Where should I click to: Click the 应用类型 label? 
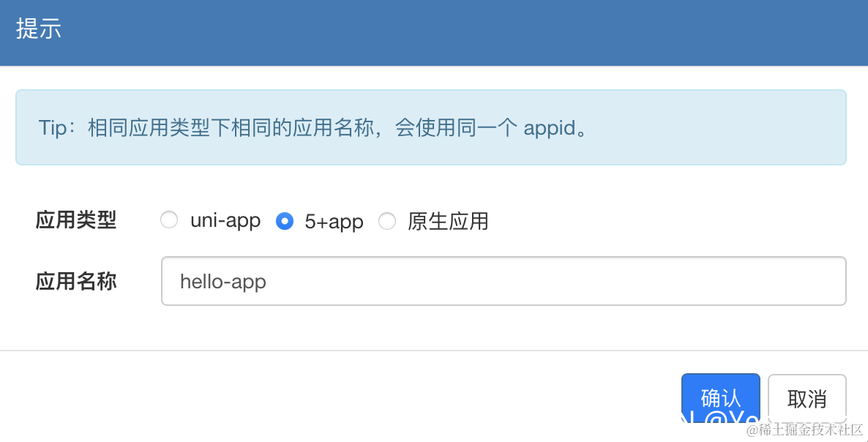point(76,220)
